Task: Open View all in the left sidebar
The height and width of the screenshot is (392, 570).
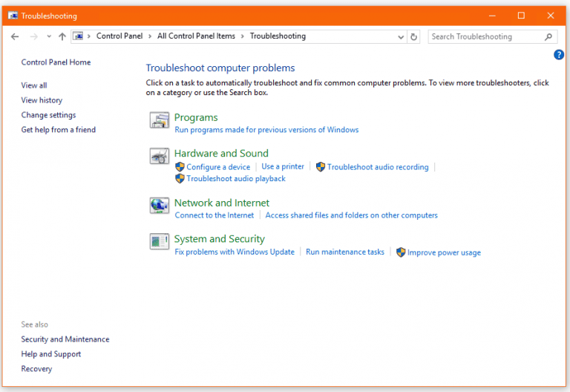Action: coord(34,85)
